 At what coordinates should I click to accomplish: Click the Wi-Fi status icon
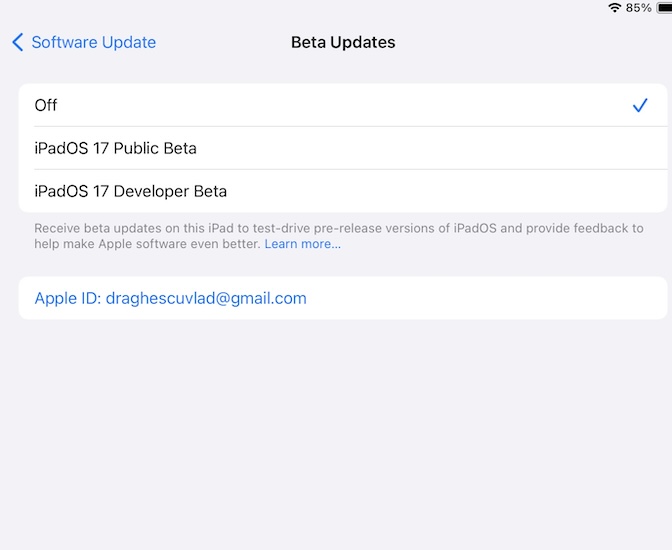tap(614, 8)
